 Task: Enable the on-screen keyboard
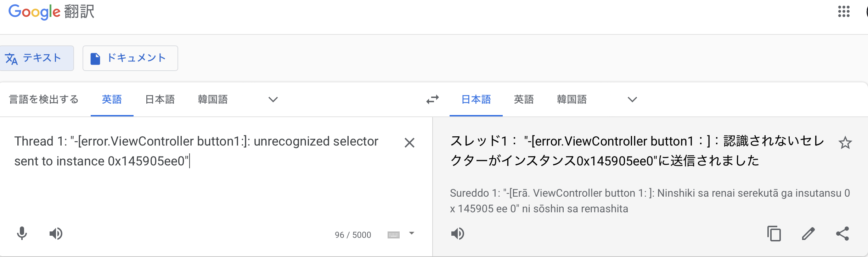(x=394, y=234)
